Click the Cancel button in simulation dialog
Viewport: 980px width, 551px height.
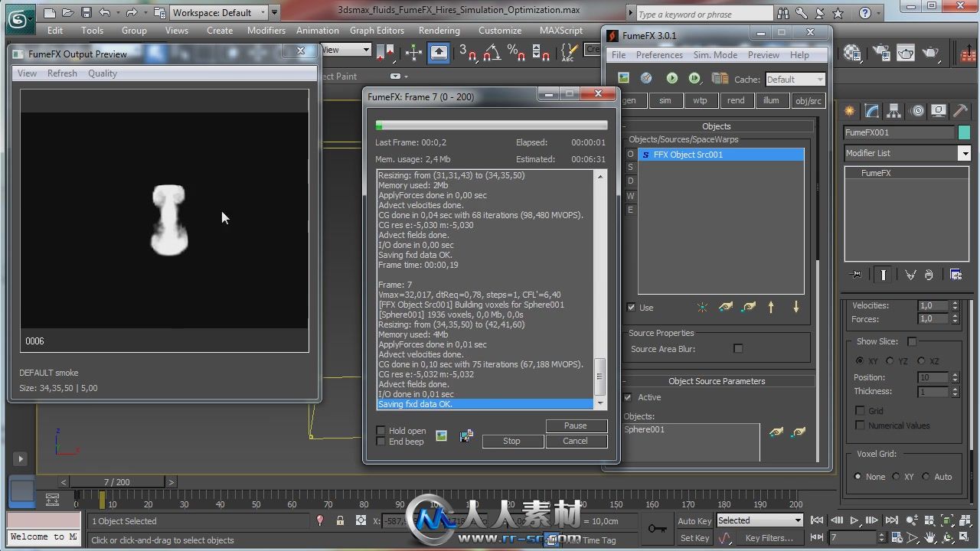click(576, 441)
